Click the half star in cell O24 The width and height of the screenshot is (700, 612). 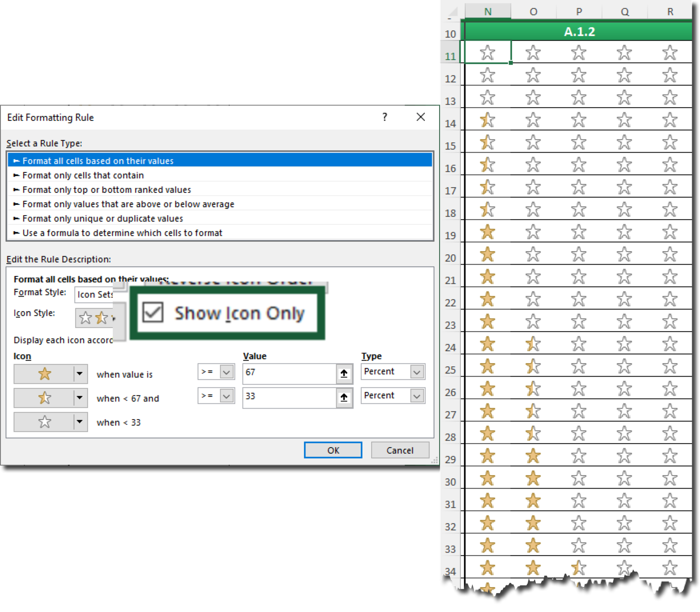(533, 344)
